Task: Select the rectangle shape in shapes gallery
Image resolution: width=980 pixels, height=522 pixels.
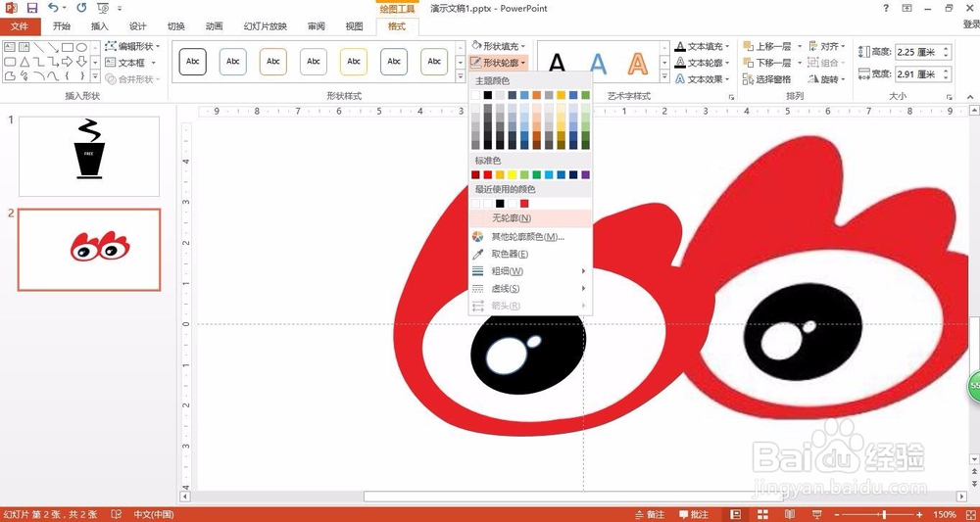Action: (68, 47)
